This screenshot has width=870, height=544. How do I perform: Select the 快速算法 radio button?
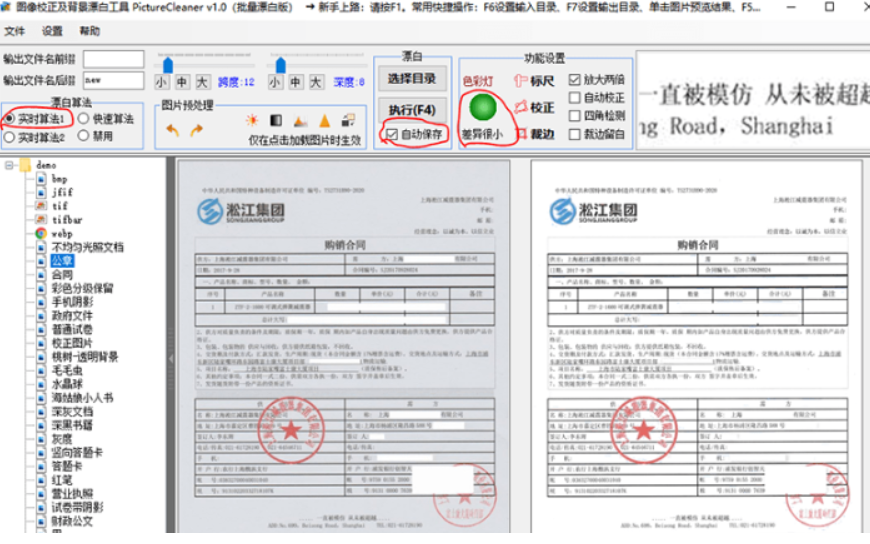pyautogui.click(x=84, y=119)
